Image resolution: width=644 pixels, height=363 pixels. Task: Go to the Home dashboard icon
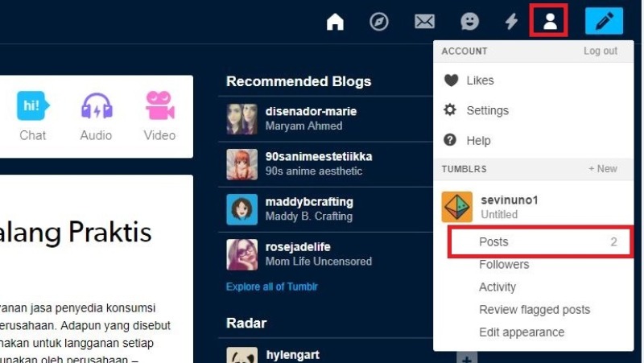pos(335,22)
